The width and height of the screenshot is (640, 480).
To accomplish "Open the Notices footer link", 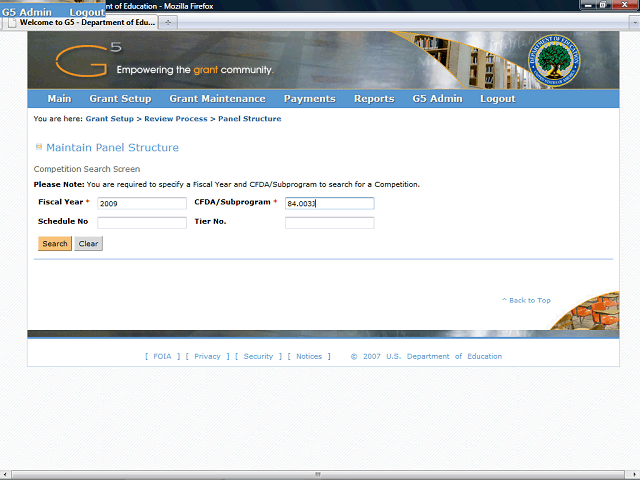I will [x=309, y=356].
